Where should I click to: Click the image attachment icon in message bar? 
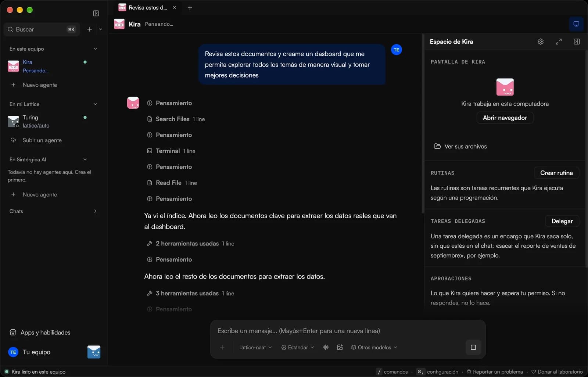(x=340, y=347)
